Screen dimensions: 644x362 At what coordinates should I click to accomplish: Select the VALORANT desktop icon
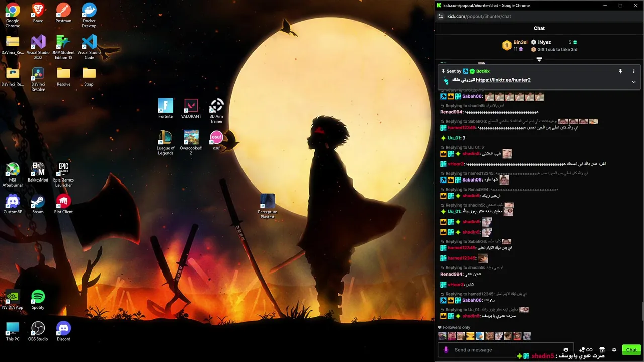191,108
